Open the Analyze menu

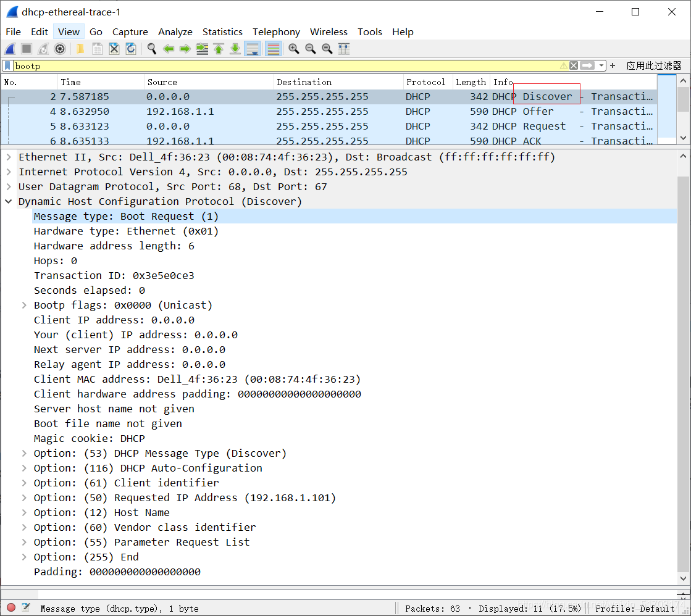point(175,31)
